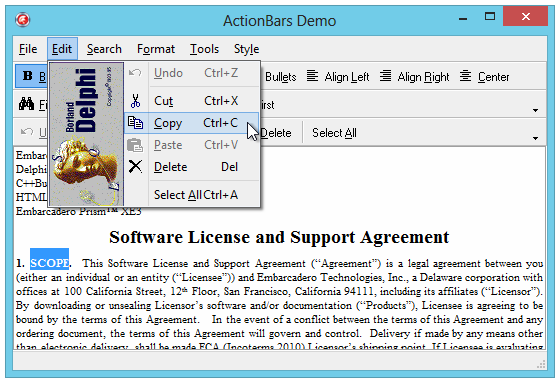
Task: Click the Copy pages icon in menu
Action: coord(135,123)
